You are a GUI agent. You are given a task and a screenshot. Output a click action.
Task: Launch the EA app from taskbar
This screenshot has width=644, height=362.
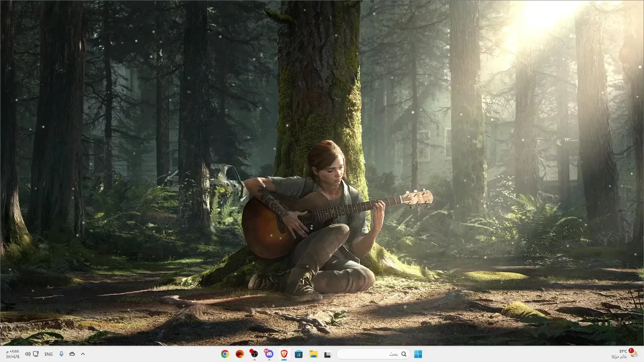point(239,354)
